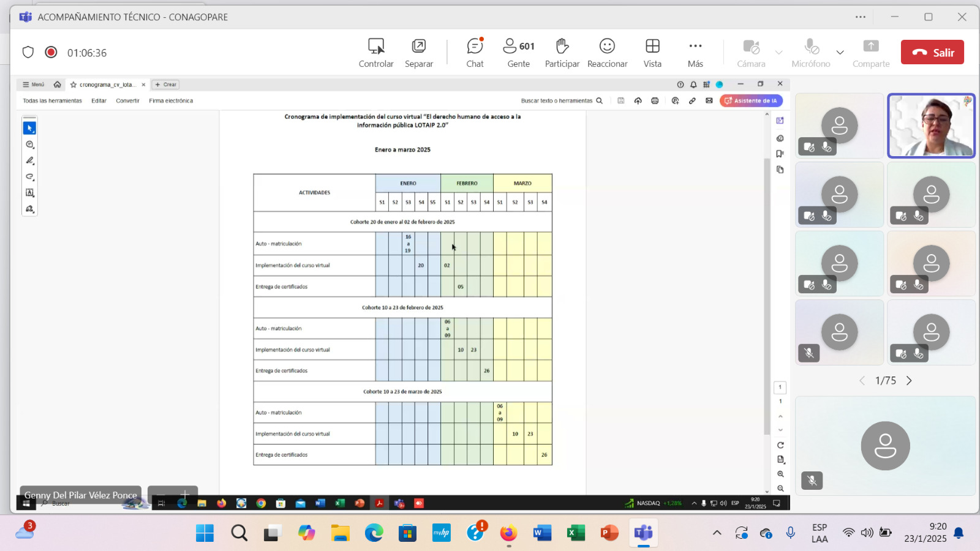Change layout with Vista icon
Viewport: 980px width, 551px height.
point(652,53)
